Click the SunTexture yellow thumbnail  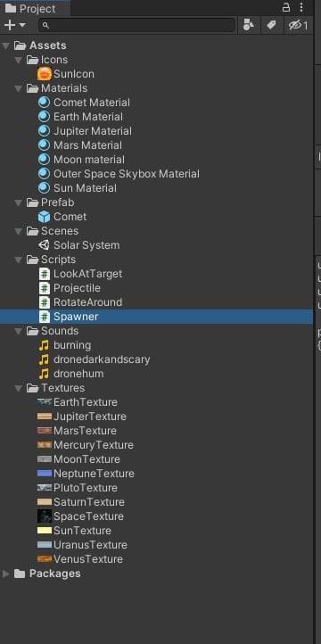45,531
